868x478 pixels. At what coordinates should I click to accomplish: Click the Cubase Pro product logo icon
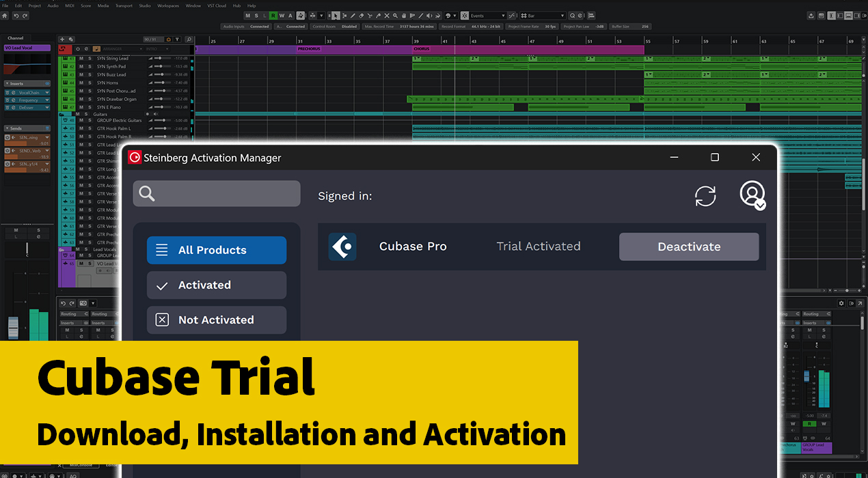pos(342,247)
